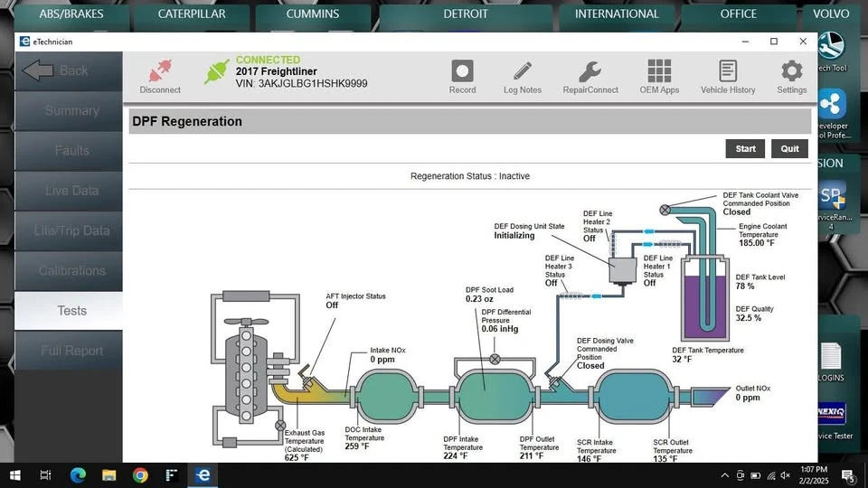868x488 pixels.
Task: Click the VIN 3AKJGLBG1HSHK9999 text
Action: [302, 83]
